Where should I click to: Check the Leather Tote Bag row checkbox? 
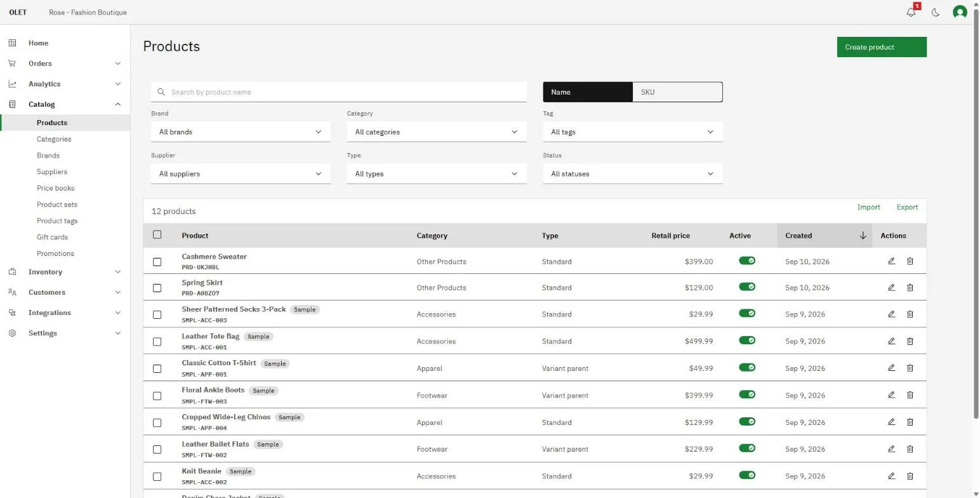pos(157,342)
